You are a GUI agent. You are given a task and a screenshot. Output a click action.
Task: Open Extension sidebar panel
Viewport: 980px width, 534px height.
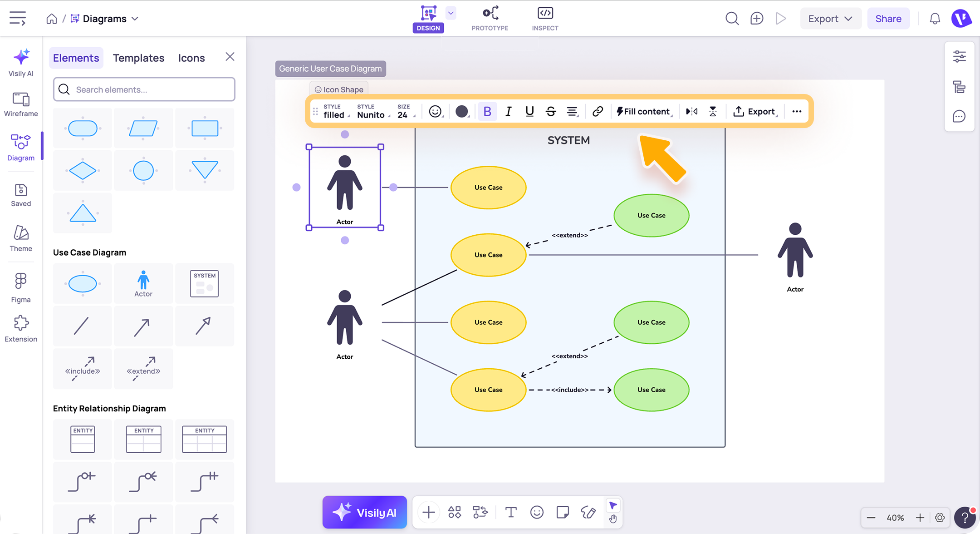(x=21, y=329)
